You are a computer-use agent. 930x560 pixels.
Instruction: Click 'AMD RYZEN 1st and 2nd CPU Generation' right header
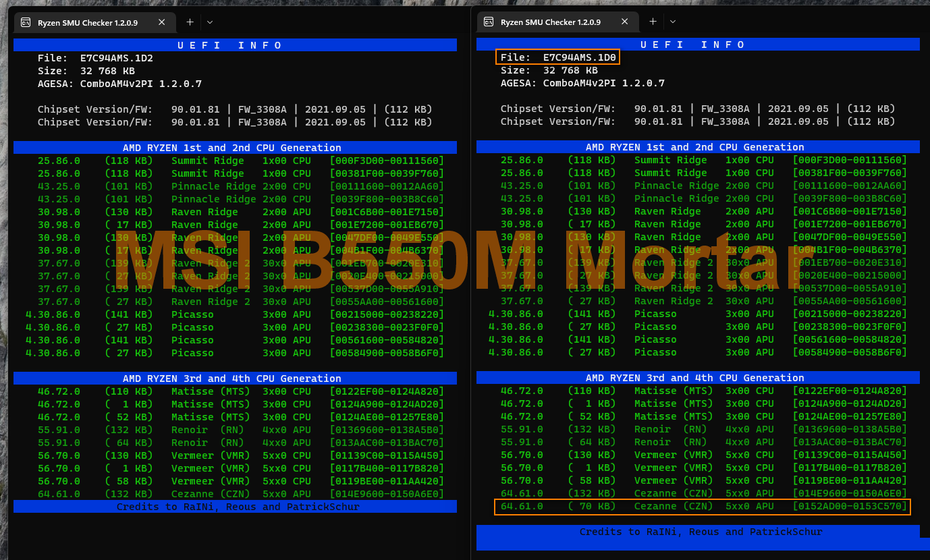click(x=698, y=147)
